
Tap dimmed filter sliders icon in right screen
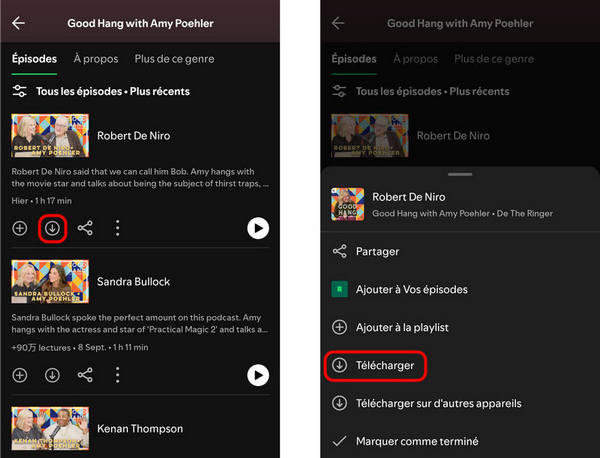tap(339, 91)
